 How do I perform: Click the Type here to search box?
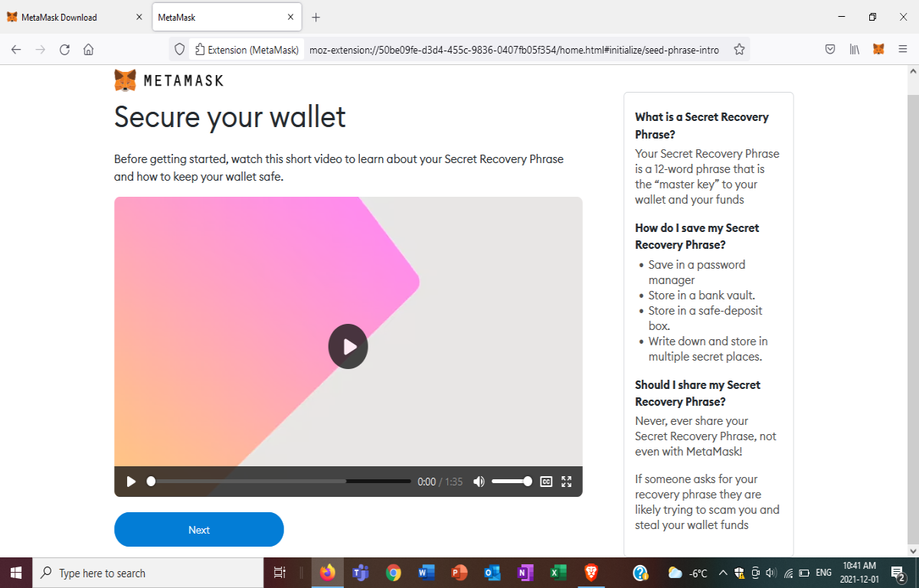pos(148,573)
